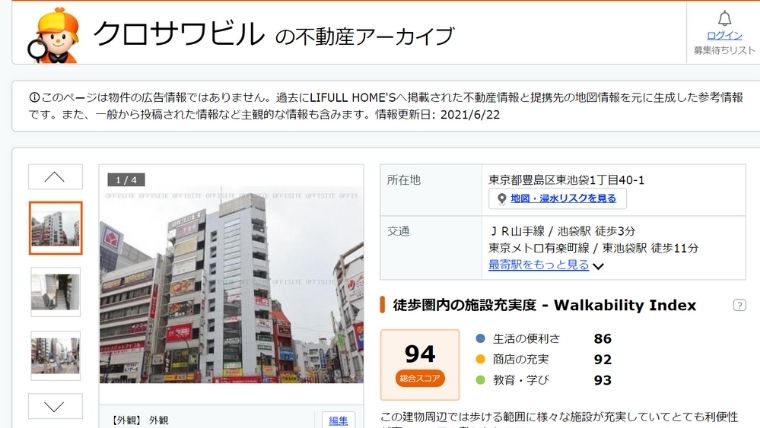The height and width of the screenshot is (428, 760).
Task: Click the info icon in the notice banner
Action: point(34,97)
